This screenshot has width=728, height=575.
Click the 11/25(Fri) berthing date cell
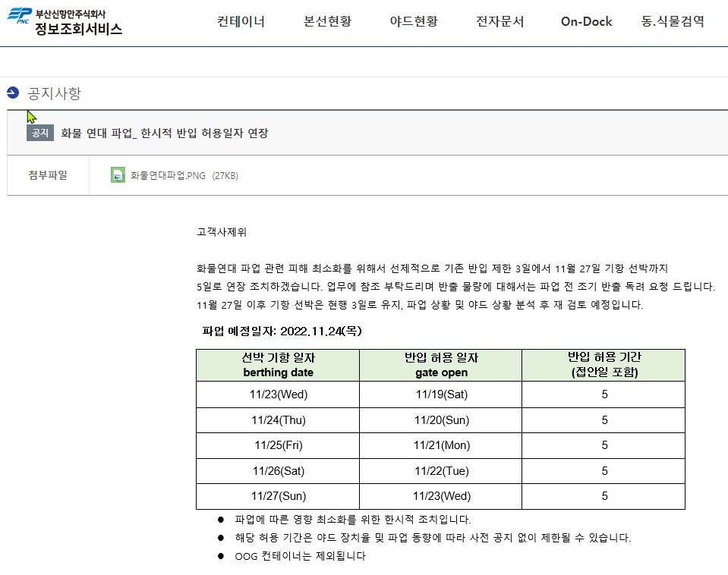(278, 445)
